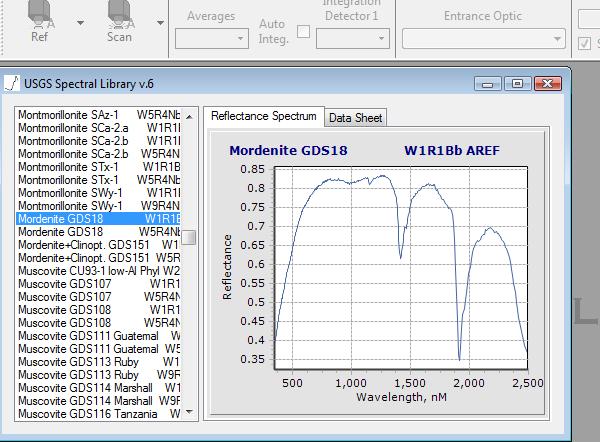The height and width of the screenshot is (442, 600).
Task: Click the W1R1Bb AREF chart label
Action: click(452, 150)
